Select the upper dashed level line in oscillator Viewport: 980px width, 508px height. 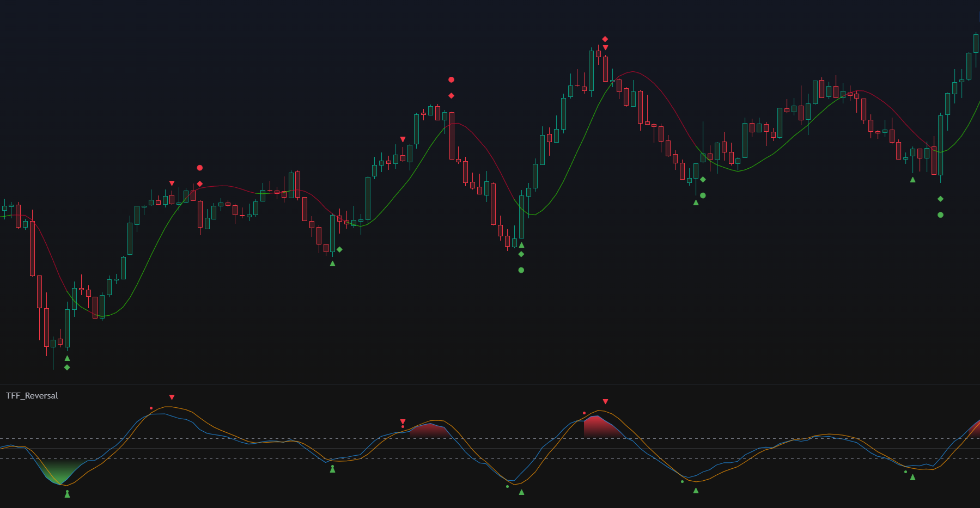pos(490,438)
